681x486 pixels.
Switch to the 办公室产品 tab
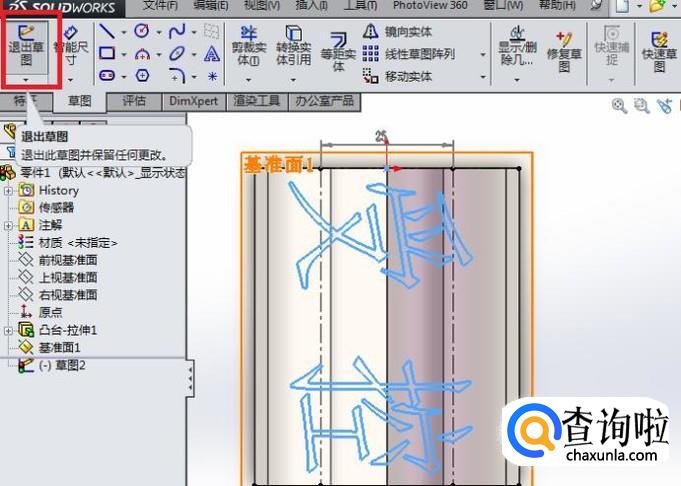(324, 101)
